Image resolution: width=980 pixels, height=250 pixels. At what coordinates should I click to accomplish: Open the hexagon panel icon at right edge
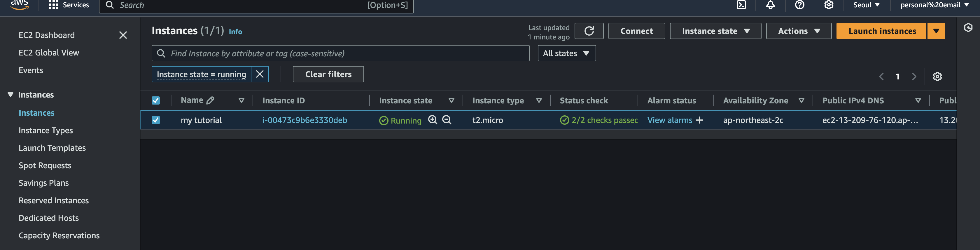pos(968,27)
